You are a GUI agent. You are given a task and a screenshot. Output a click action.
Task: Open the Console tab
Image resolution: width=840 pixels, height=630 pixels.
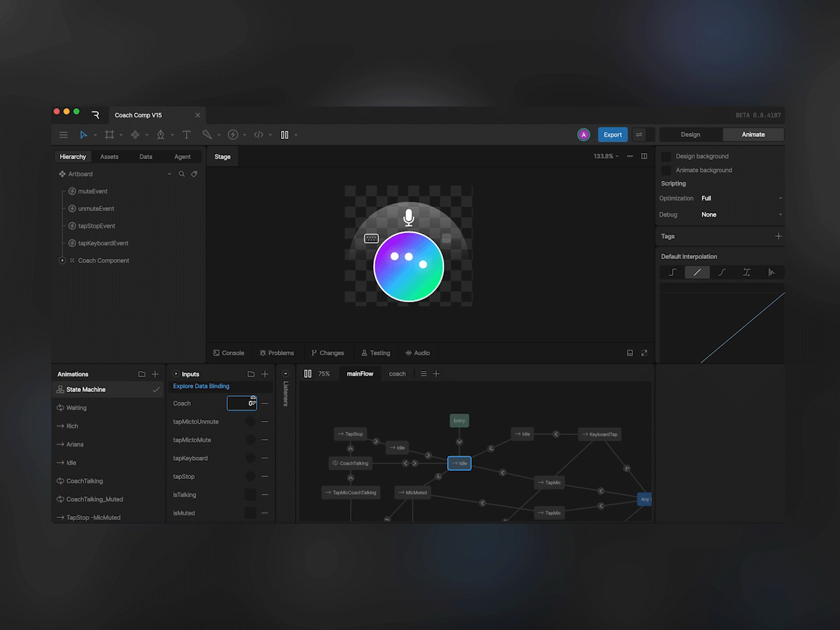click(229, 353)
